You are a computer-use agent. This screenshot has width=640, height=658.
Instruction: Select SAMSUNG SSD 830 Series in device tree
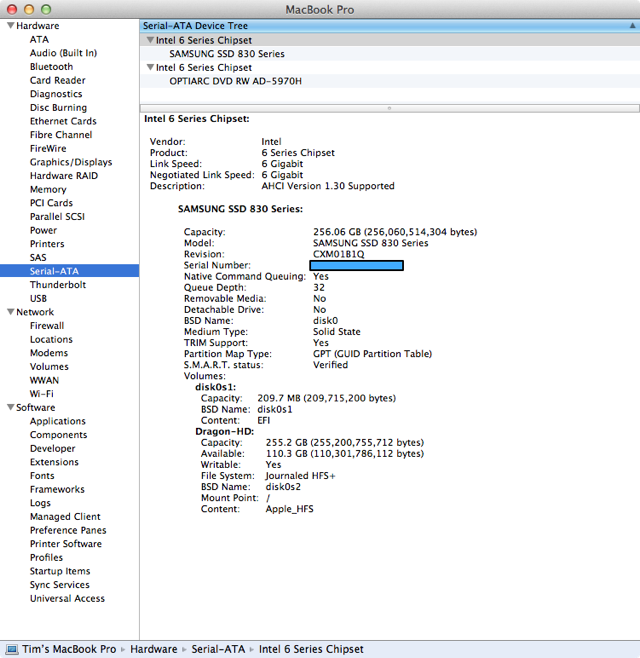pos(227,54)
